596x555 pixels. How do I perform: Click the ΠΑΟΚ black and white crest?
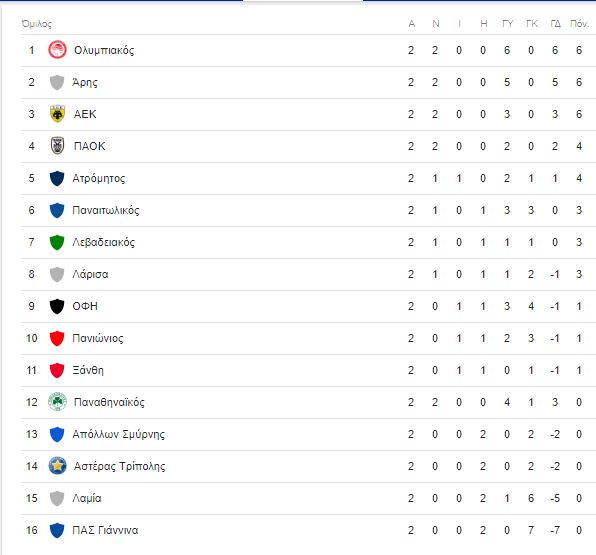57,146
